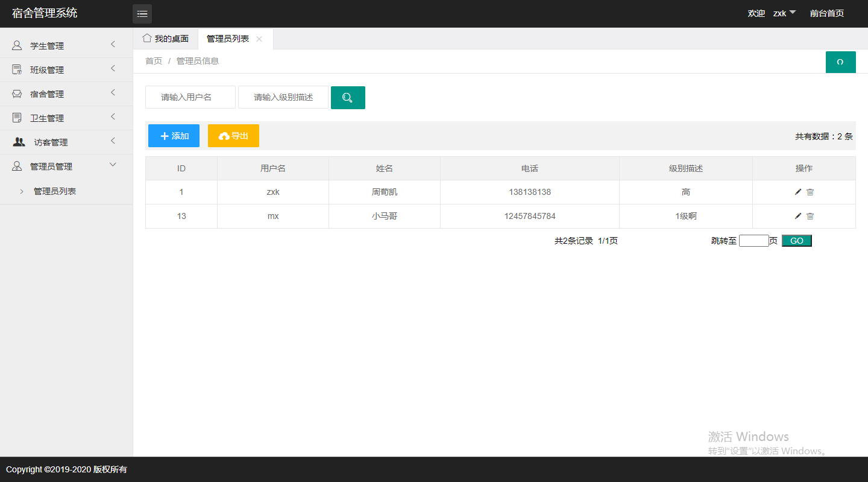Click the 用户名 column header
Image resolution: width=868 pixels, height=482 pixels.
click(x=273, y=168)
